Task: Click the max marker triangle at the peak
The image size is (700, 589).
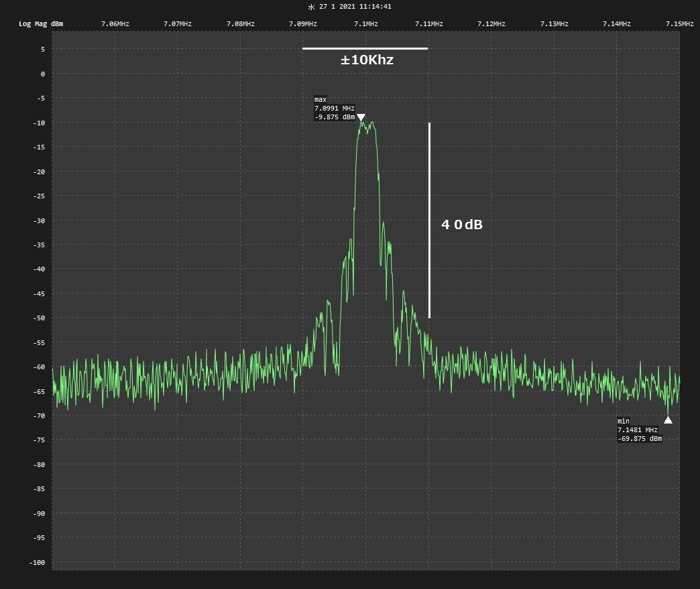Action: pos(361,117)
